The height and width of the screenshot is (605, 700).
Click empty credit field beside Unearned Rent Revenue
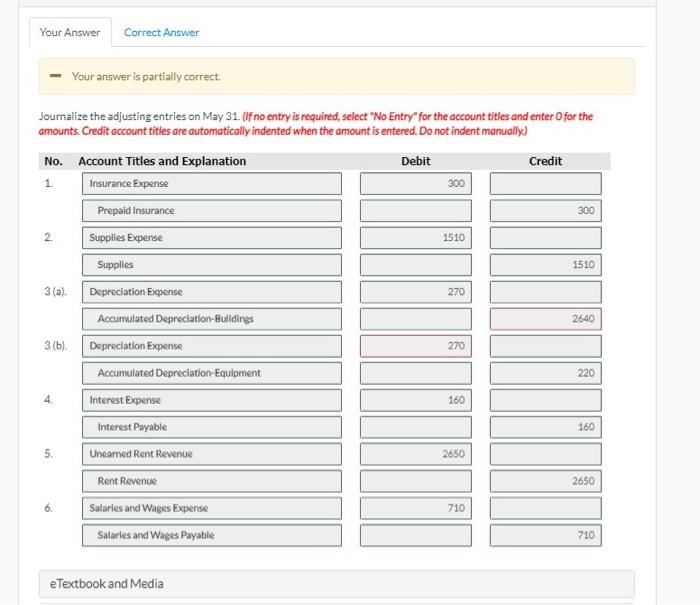(546, 454)
